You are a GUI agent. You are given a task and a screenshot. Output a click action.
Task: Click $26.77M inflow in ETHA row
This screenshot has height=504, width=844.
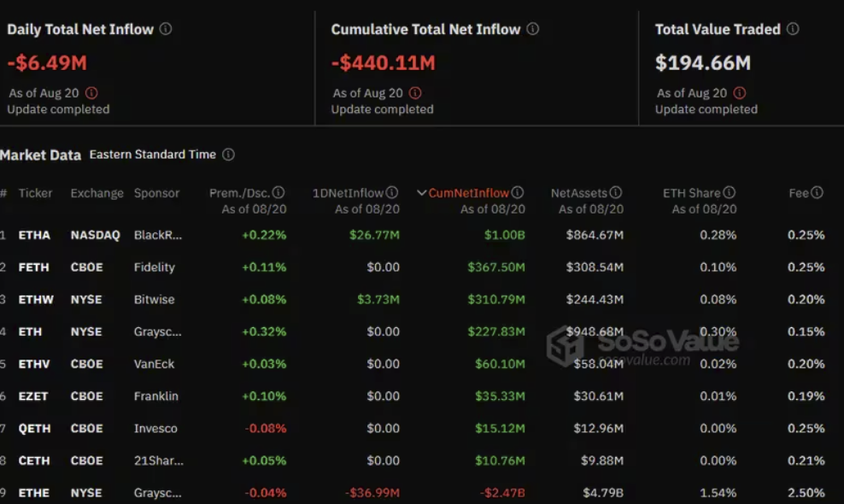[x=375, y=235]
